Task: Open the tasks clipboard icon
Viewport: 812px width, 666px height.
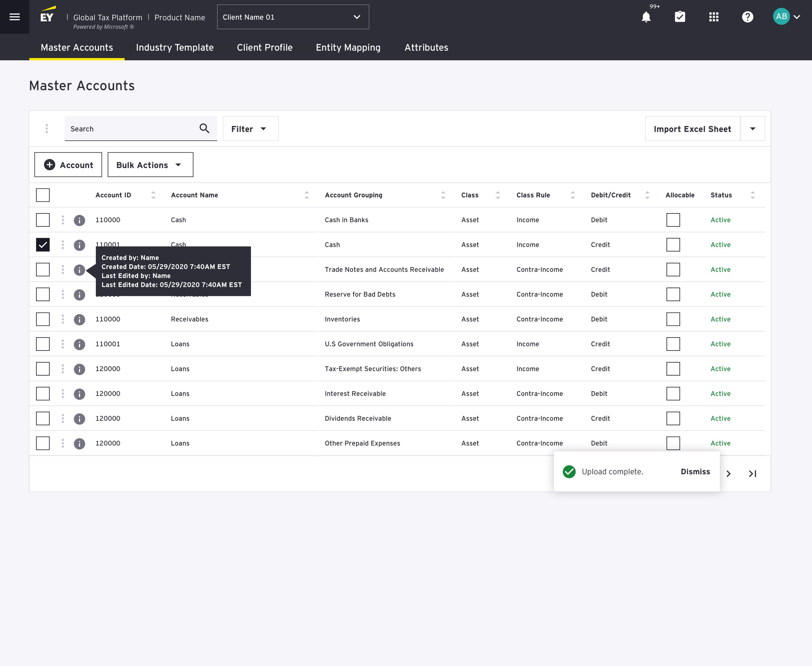Action: click(680, 17)
